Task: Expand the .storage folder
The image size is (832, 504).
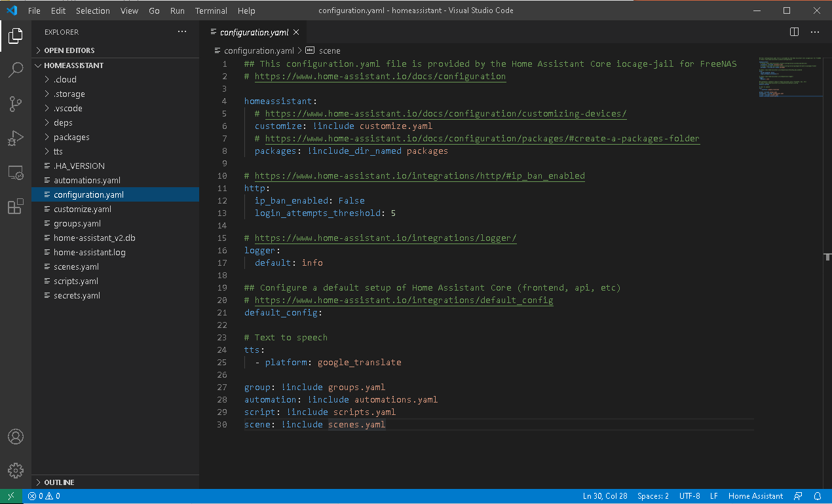Action: tap(115, 94)
